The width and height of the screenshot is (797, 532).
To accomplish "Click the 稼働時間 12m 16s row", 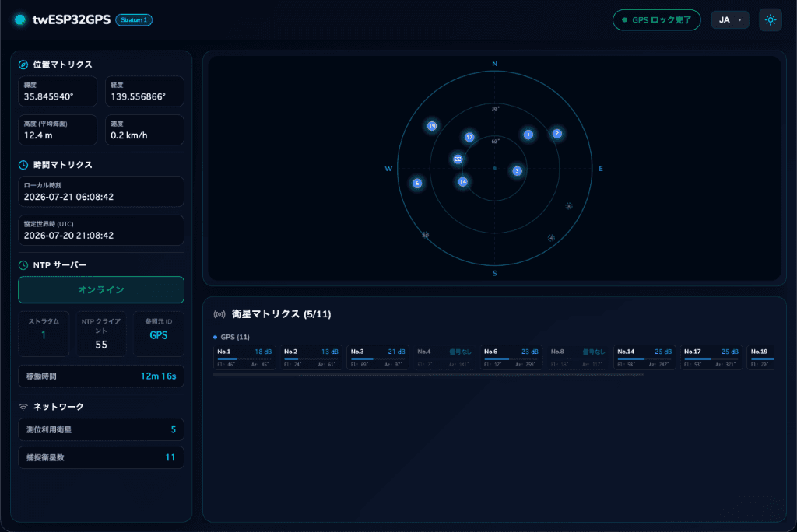I will click(101, 376).
